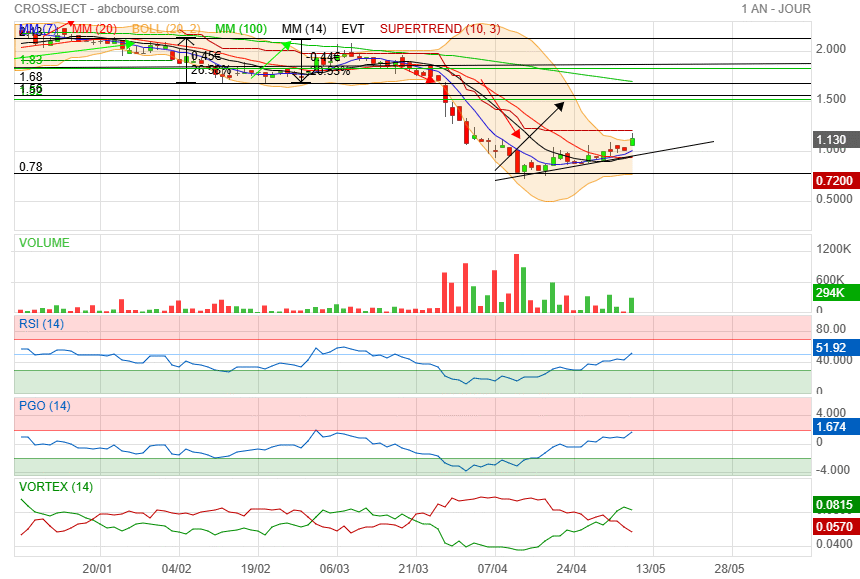Select the green "0.0815" vortex badge
This screenshot has height=579, width=860.
(834, 504)
